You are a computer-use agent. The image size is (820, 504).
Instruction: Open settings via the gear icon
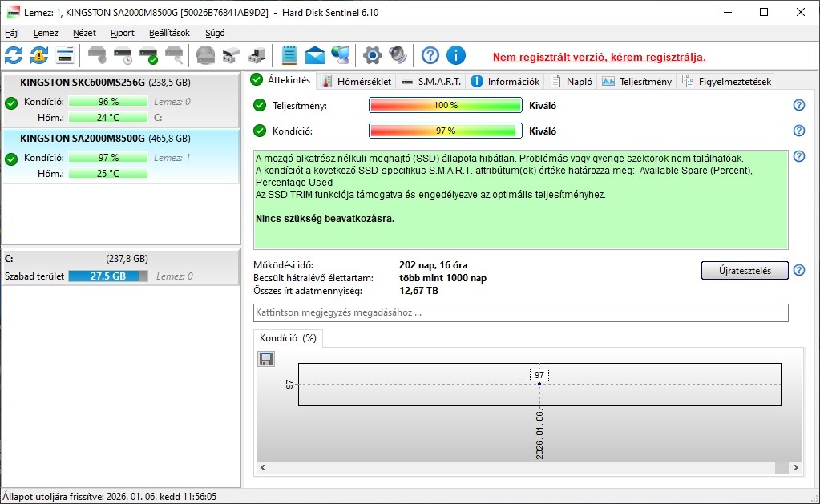pos(373,55)
